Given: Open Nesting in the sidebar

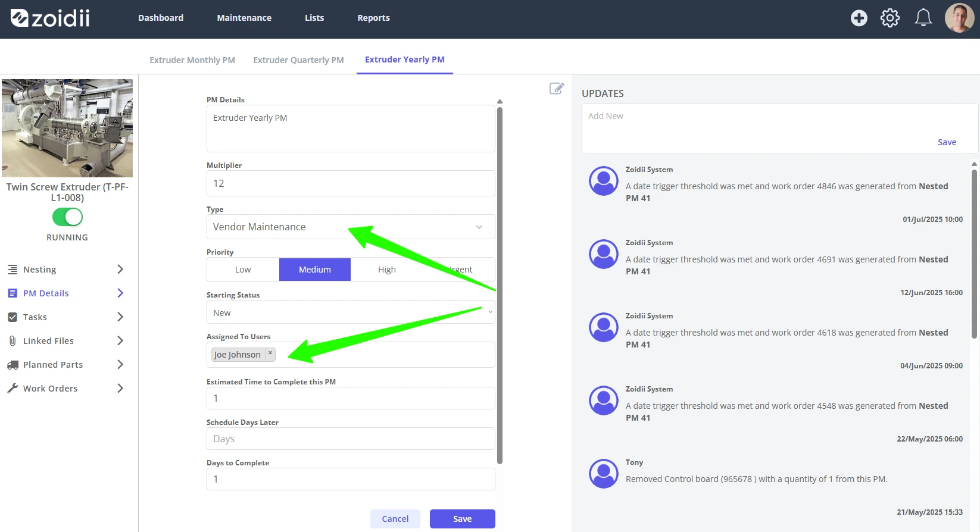Looking at the screenshot, I should pyautogui.click(x=40, y=270).
